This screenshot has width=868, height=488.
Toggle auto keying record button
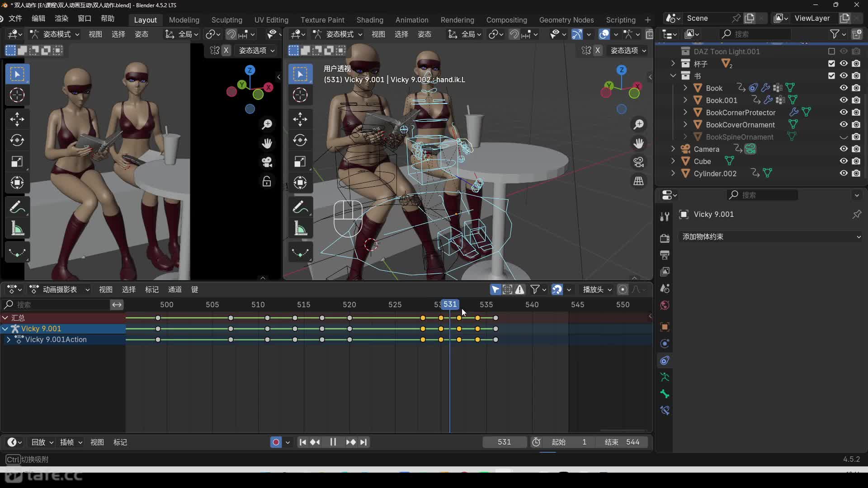(276, 442)
